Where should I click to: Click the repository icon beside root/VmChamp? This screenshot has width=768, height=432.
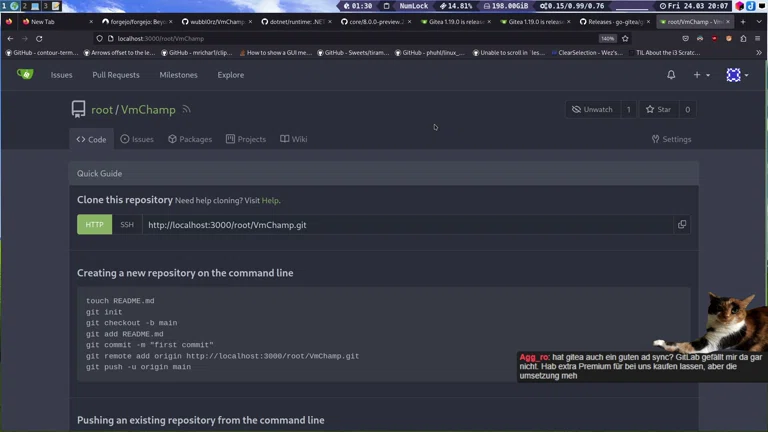78,110
